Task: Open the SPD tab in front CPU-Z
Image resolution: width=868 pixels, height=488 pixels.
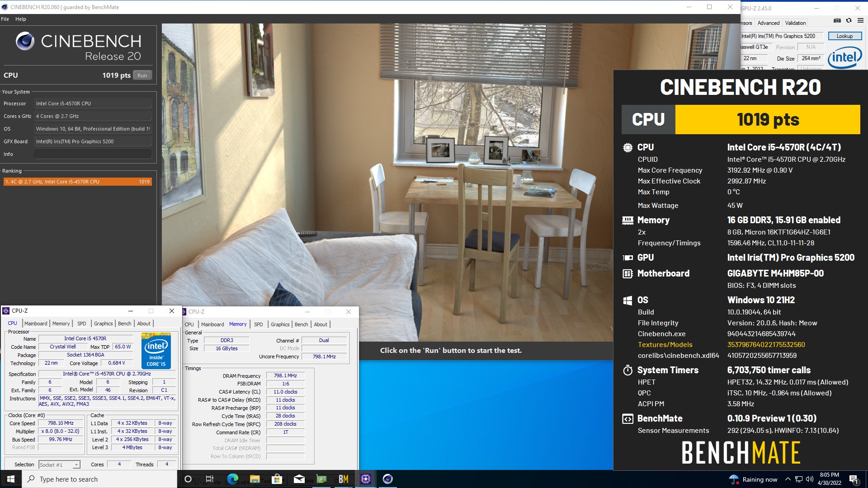Action: click(81, 324)
